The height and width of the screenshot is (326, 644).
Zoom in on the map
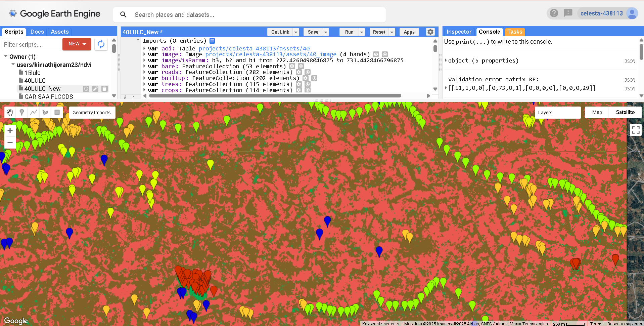pos(10,130)
